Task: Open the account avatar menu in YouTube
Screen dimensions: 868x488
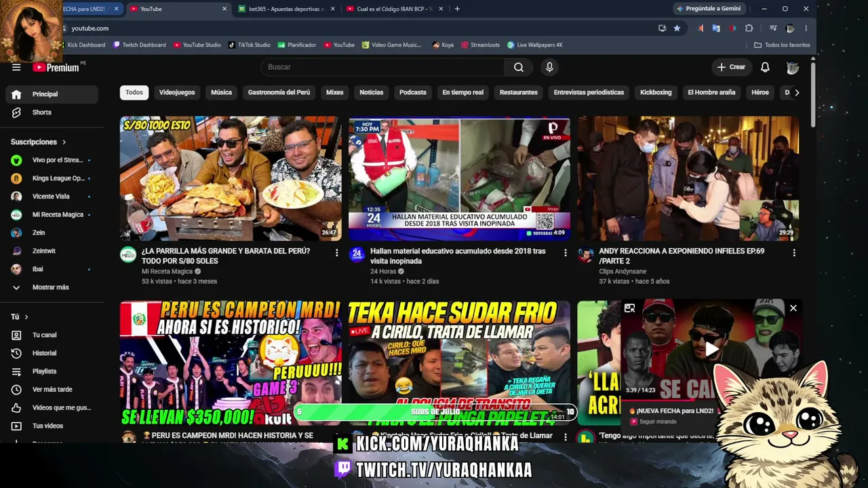Action: (792, 67)
